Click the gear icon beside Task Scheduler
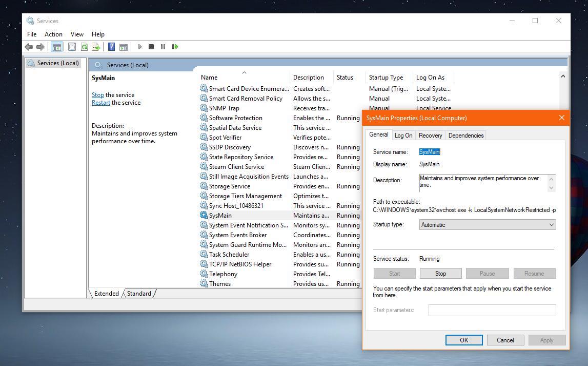Image resolution: width=588 pixels, height=366 pixels. (204, 254)
